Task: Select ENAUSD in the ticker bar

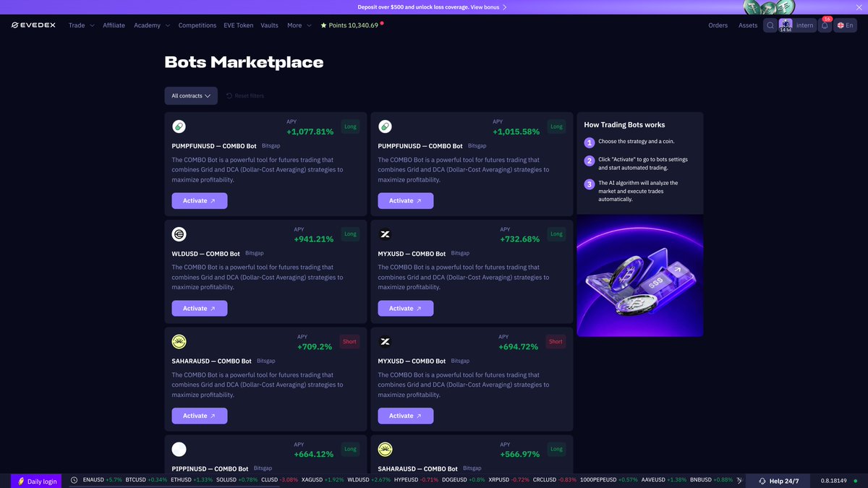Action: 103,481
